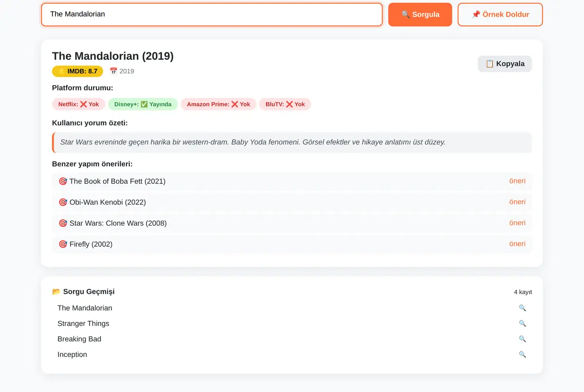Click the magnifier icon beside Breaking Bad
584x392 pixels.
tap(522, 339)
